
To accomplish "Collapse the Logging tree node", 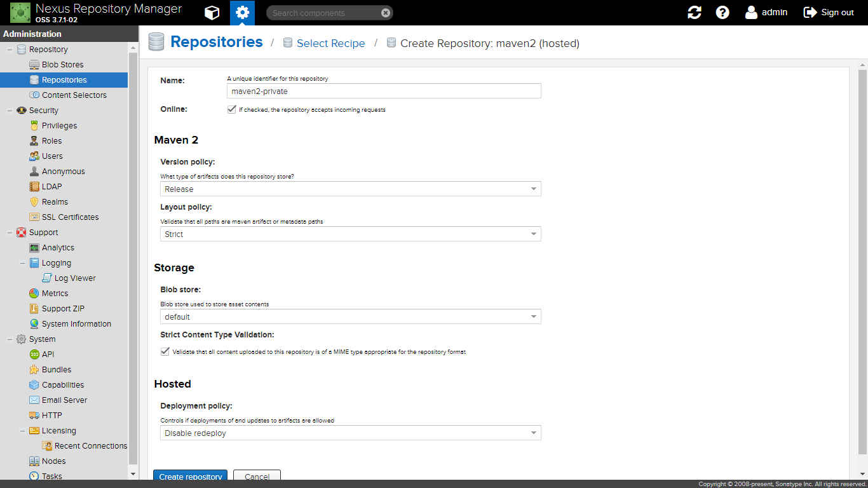I will 22,263.
